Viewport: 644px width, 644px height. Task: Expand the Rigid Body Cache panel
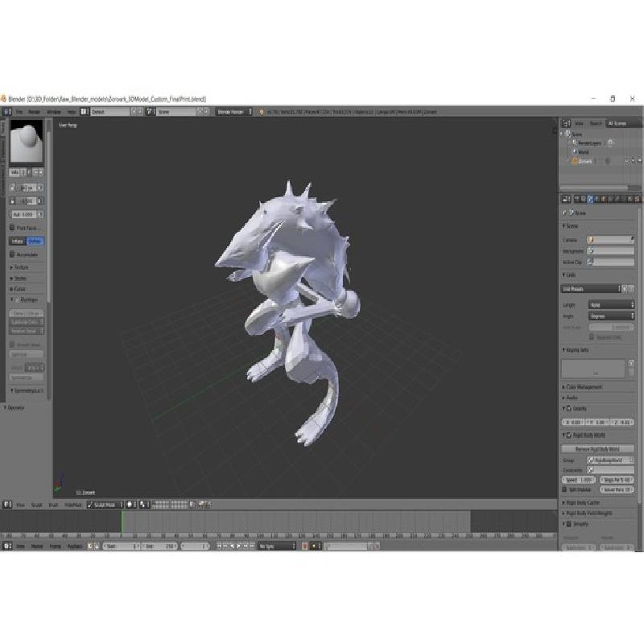581,502
